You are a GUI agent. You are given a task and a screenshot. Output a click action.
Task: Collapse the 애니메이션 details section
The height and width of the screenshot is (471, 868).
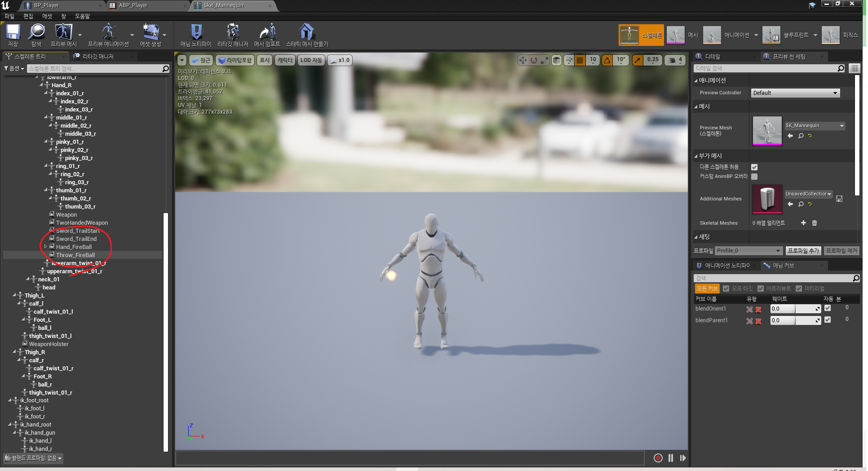pos(696,81)
